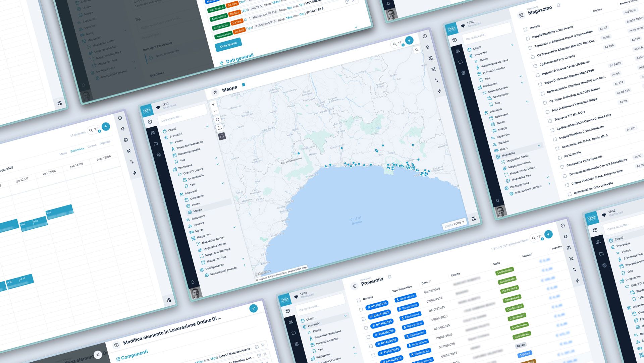Screen dimensions: 644x363
Task: Open the Limite 1.000 dropdown on map
Action: [x=454, y=224]
